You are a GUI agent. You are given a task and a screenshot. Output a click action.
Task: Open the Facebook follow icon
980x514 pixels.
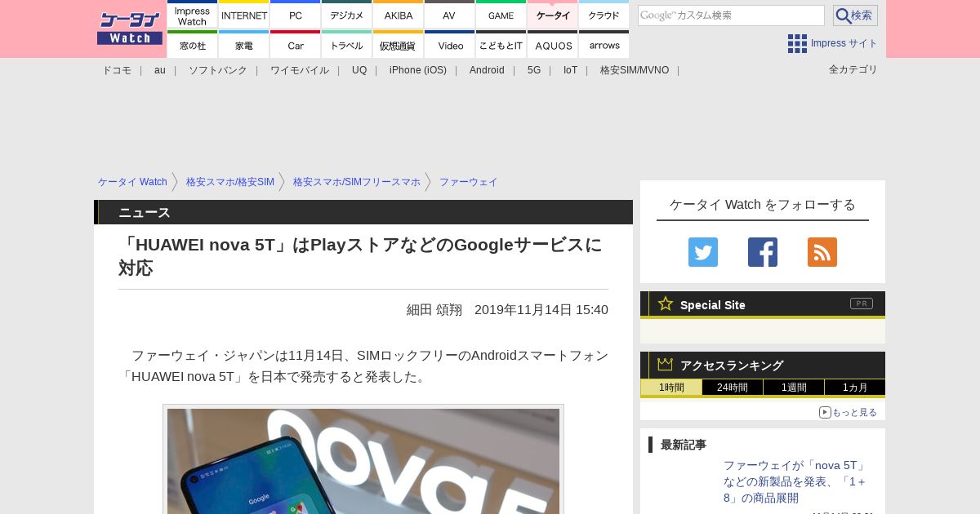pos(763,252)
